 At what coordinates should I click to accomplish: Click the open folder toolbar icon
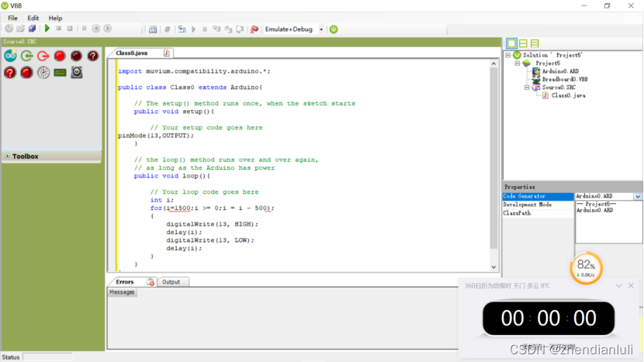[x=20, y=29]
